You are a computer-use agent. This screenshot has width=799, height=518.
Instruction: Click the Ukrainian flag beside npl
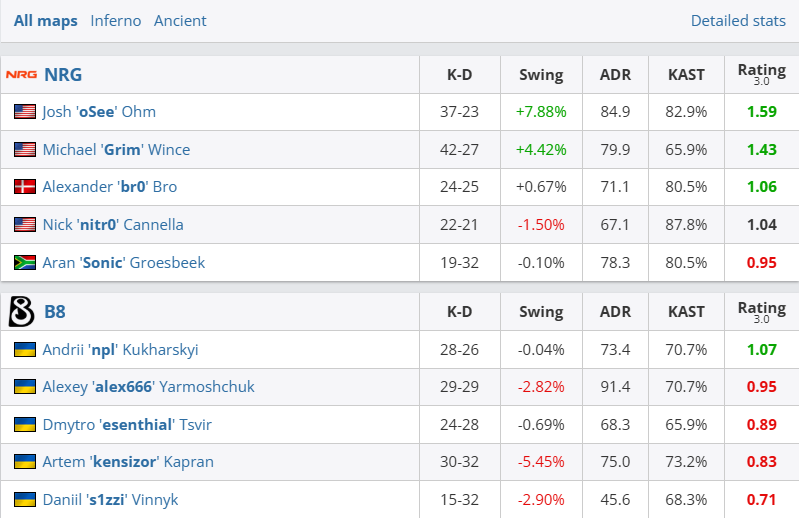click(x=25, y=350)
